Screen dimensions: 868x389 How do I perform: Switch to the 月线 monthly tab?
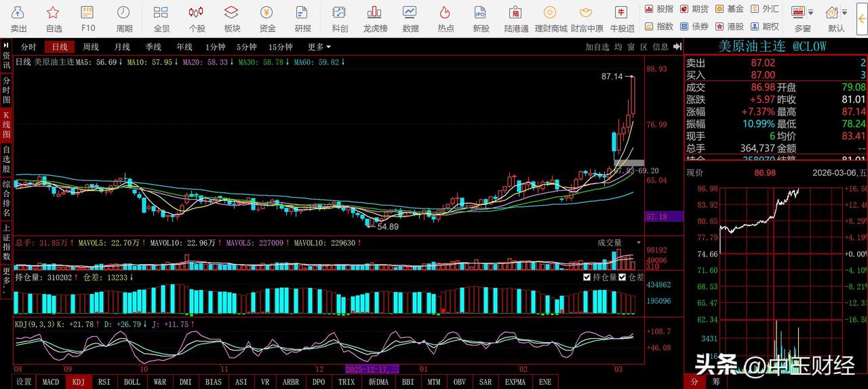coord(122,47)
